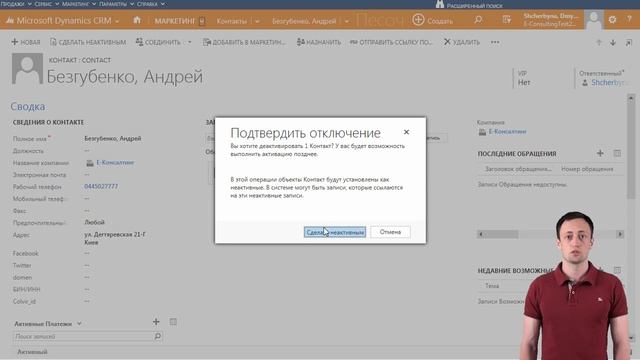Click НОВАЯ command with plus icon
The height and width of the screenshot is (360, 640).
[26, 42]
